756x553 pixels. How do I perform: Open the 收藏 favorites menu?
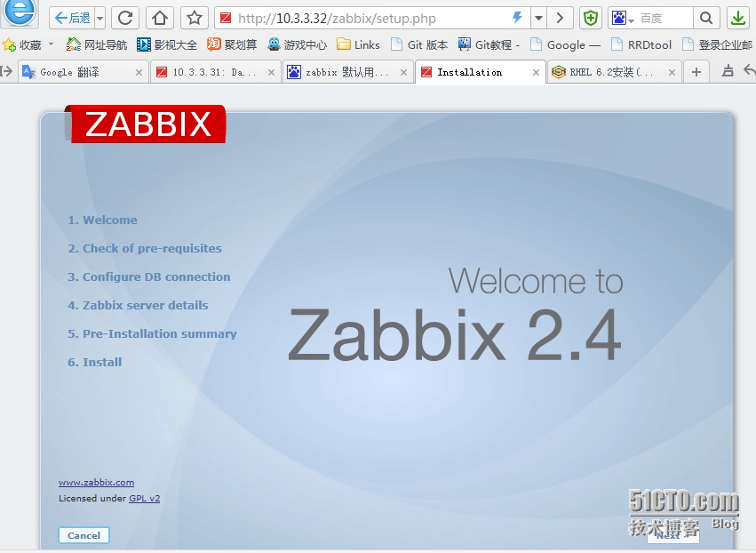click(28, 44)
